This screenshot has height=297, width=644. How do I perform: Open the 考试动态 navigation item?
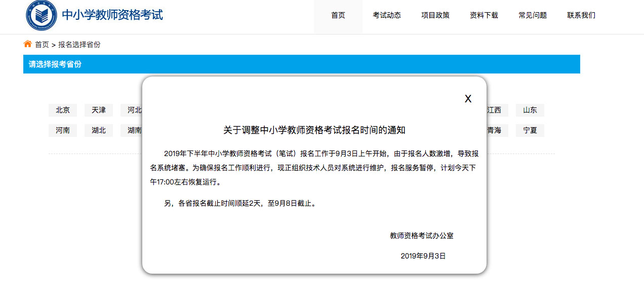coord(387,16)
